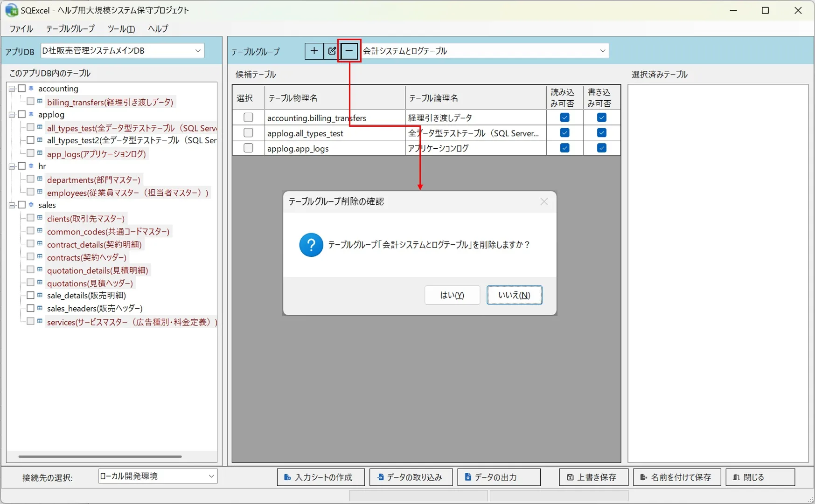
Task: Open the ヘルプ menu
Action: click(x=158, y=28)
